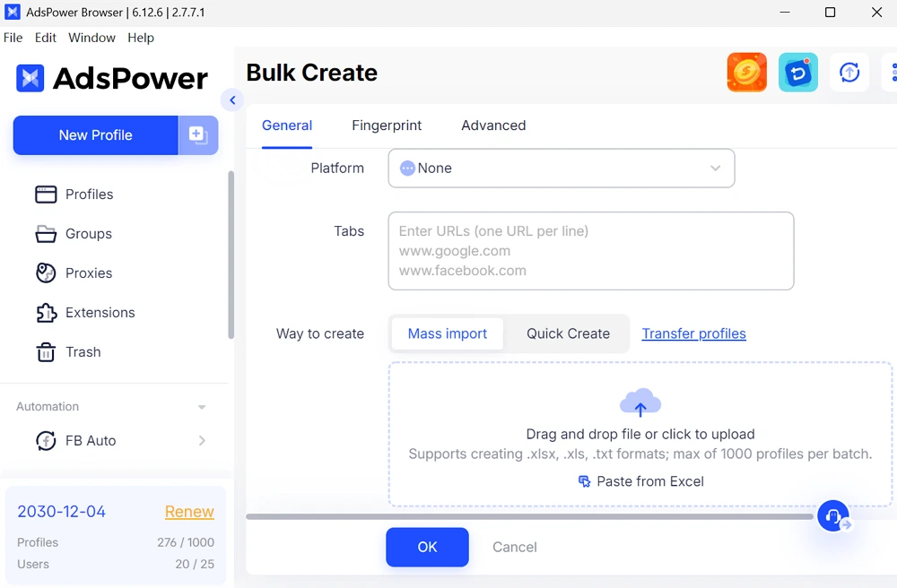Viewport: 897px width, 588px height.
Task: Open the Proxies globe icon
Action: click(x=46, y=273)
